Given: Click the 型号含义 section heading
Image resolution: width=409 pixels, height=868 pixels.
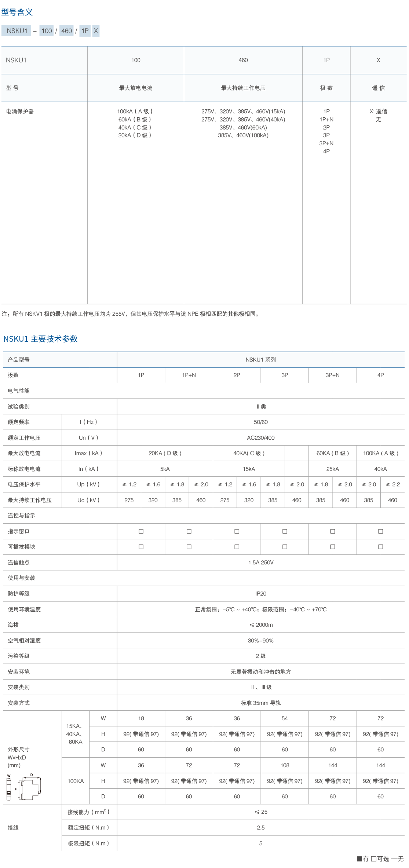Looking at the screenshot, I should [17, 12].
